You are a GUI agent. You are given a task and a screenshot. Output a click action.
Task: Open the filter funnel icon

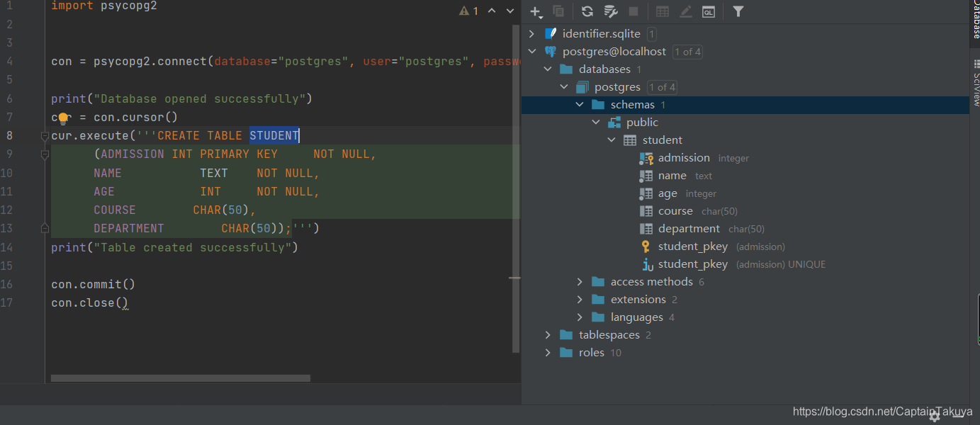738,11
